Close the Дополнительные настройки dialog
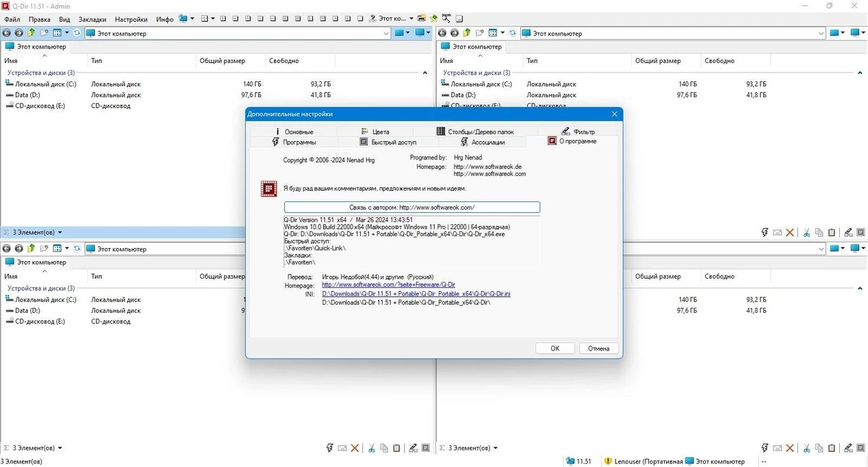The height and width of the screenshot is (467, 868). tap(615, 114)
